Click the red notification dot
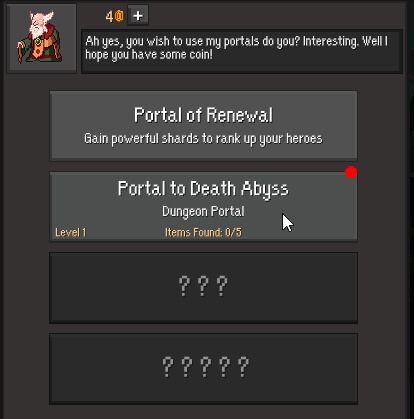 [351, 172]
